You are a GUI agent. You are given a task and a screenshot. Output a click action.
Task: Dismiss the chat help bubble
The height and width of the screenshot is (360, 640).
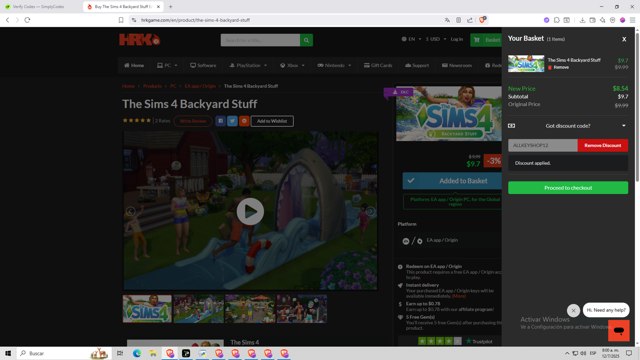tap(573, 310)
